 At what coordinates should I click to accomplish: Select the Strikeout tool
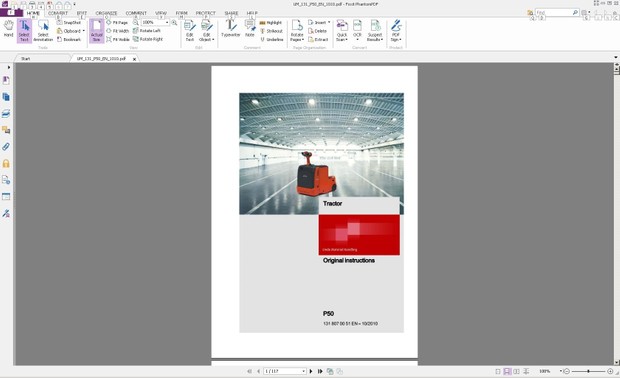(271, 31)
